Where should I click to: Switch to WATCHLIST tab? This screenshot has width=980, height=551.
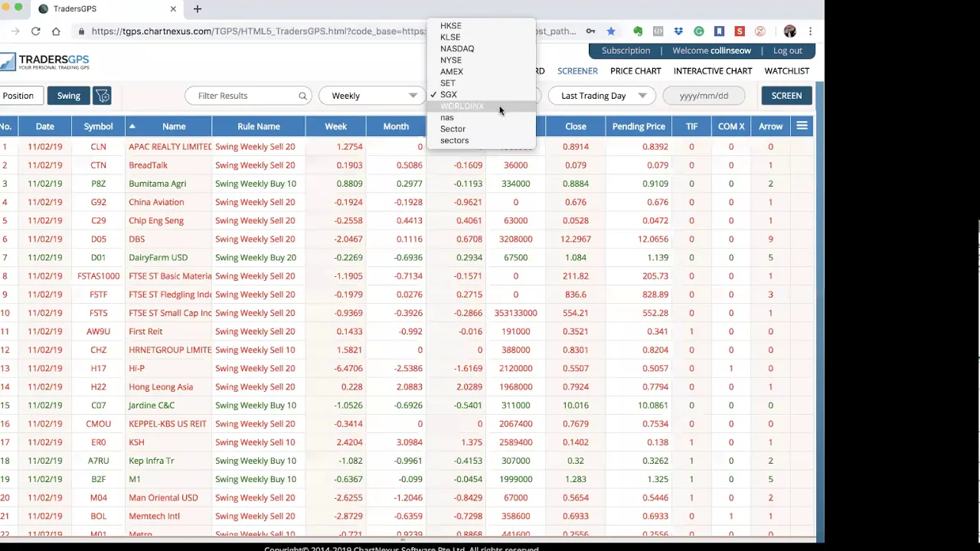(787, 71)
